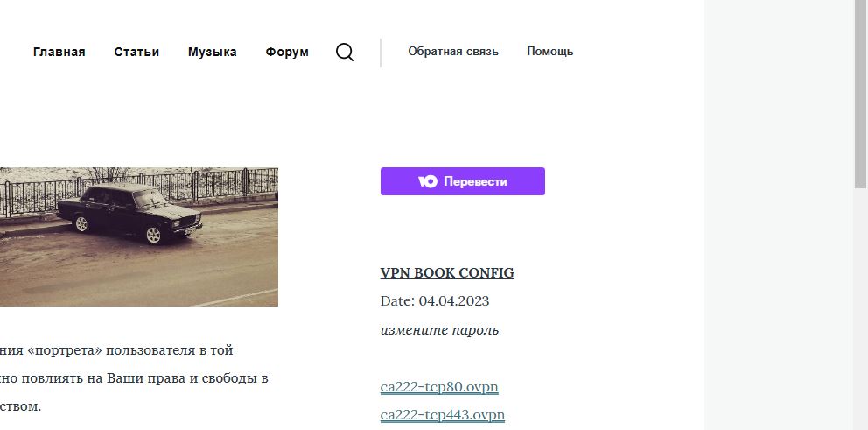
Task: Click the underlined Date link
Action: 395,301
